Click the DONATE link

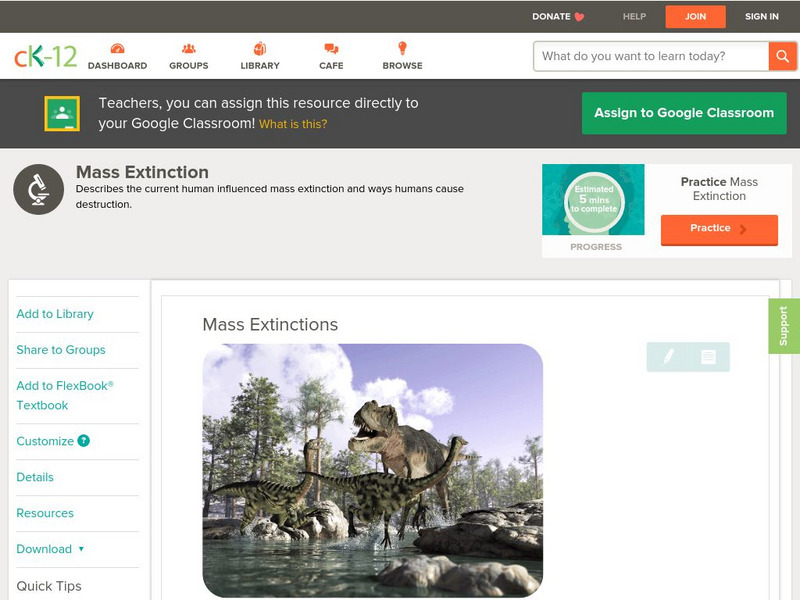point(551,17)
